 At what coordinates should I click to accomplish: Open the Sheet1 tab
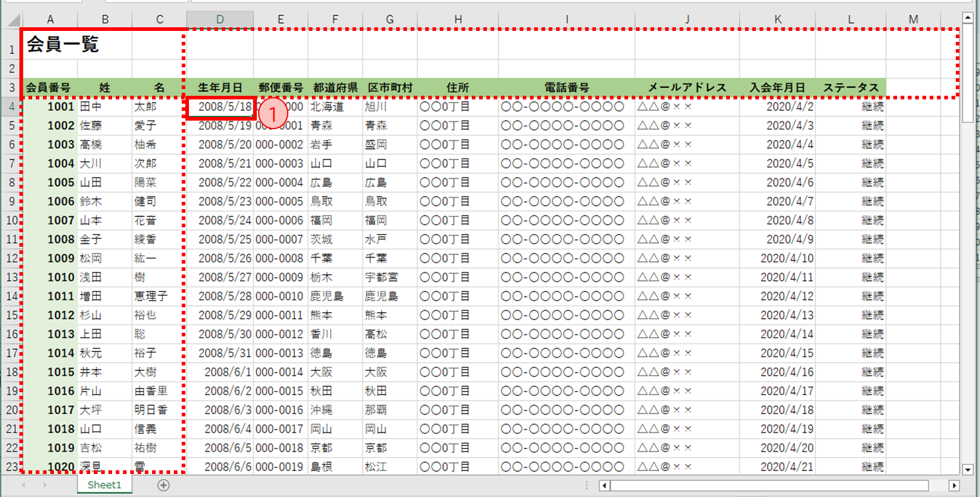click(x=104, y=485)
